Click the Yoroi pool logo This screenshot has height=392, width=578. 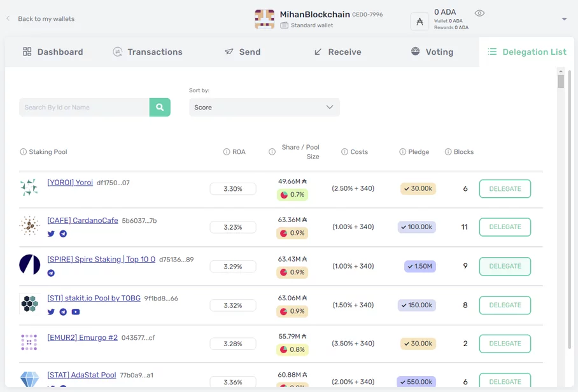pos(29,187)
